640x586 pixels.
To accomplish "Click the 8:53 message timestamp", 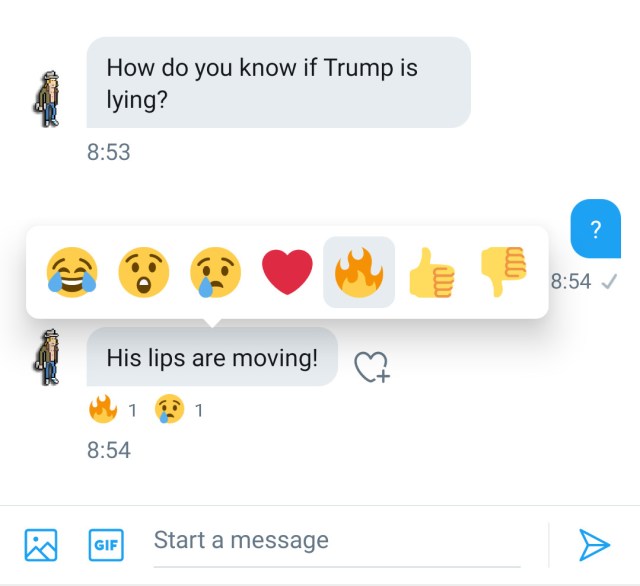I will (x=109, y=152).
